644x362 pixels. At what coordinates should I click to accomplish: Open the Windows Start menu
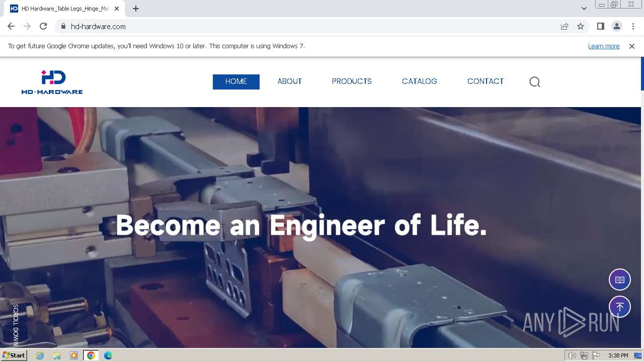pos(14,355)
